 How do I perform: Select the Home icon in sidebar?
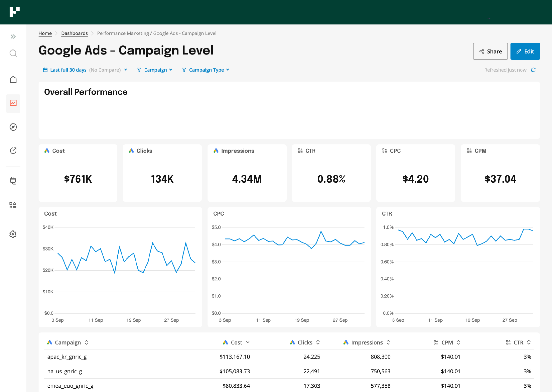pyautogui.click(x=13, y=79)
